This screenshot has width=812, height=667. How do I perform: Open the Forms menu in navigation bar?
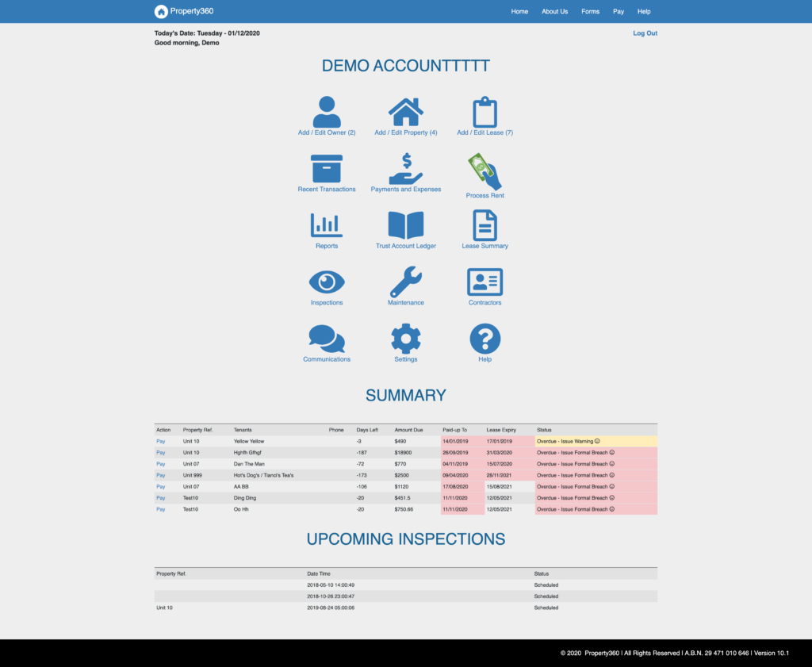(590, 12)
